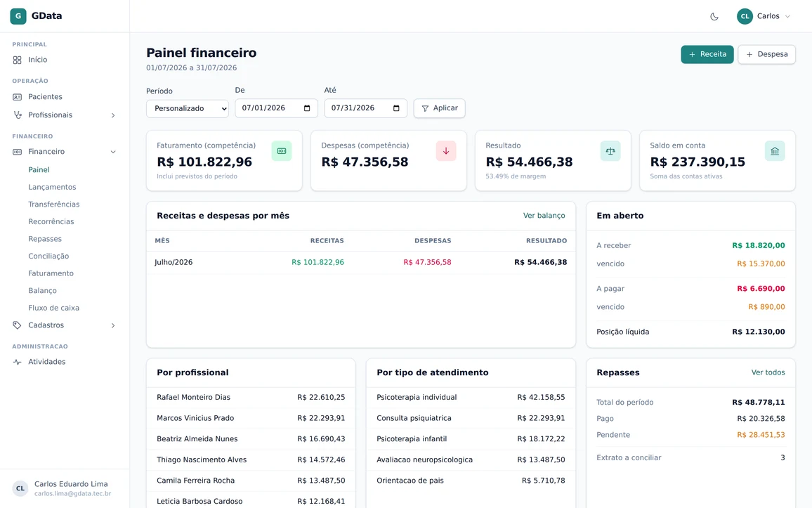Open Lançamentos submenu item
812x508 pixels.
click(52, 187)
